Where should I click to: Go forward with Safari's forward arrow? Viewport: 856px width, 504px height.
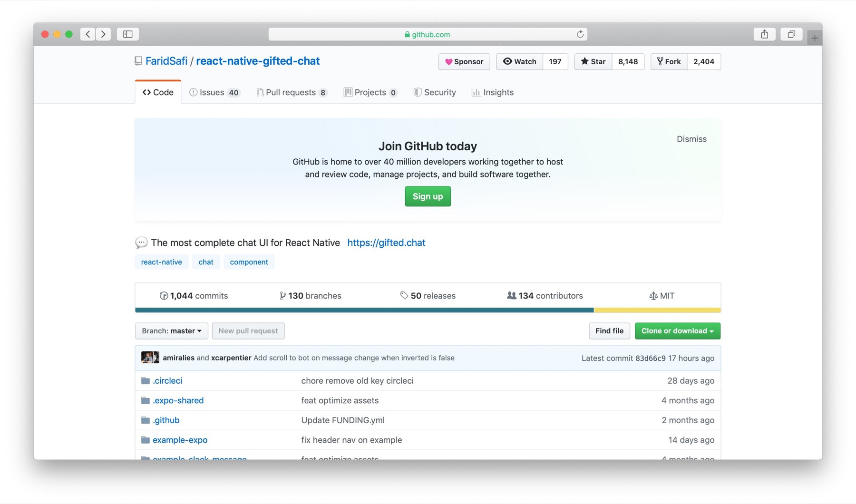click(103, 34)
